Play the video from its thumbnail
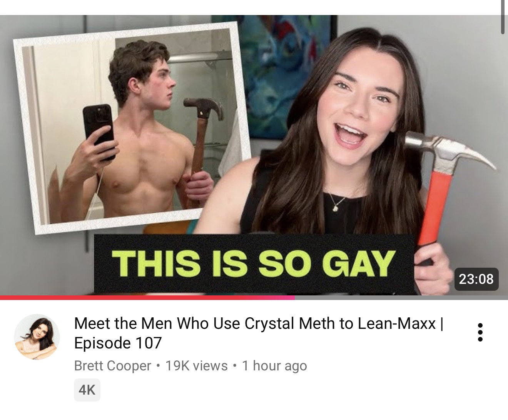This screenshot has height=420, width=508. pos(254,156)
